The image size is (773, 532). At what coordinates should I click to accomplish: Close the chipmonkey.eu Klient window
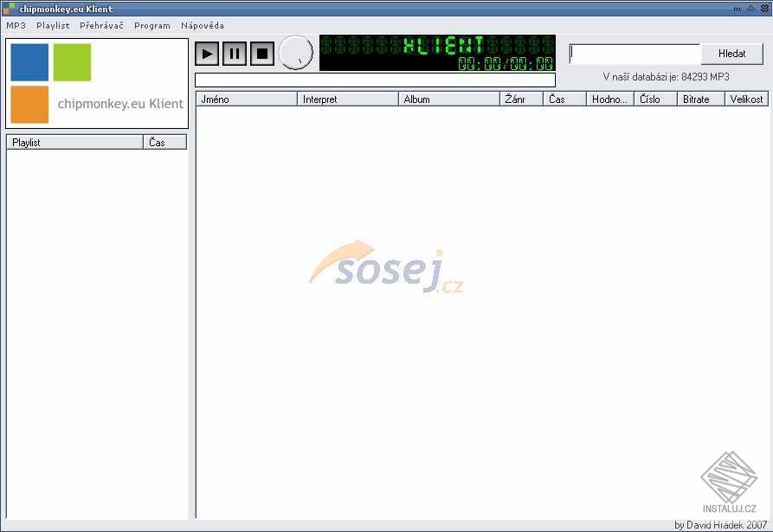tap(764, 9)
